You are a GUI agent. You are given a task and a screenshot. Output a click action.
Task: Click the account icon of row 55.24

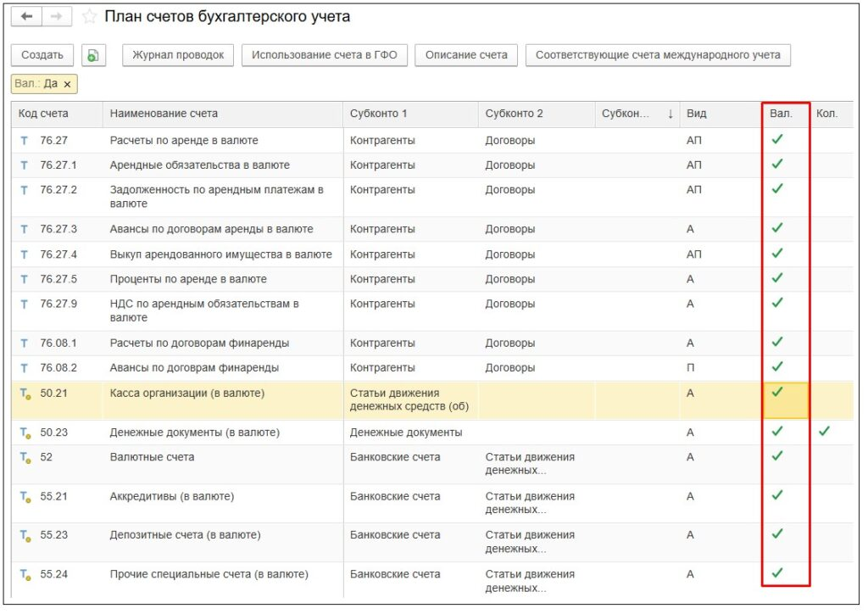(x=25, y=575)
